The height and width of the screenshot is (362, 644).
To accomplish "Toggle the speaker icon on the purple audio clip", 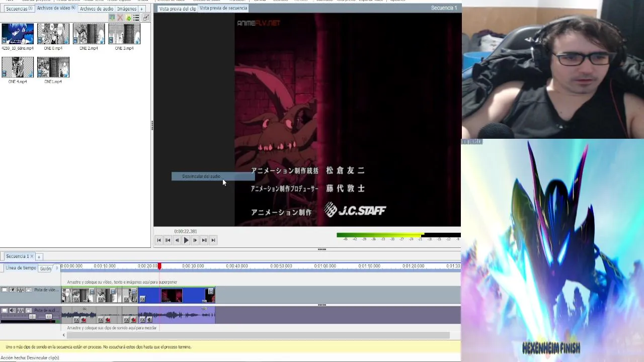I will 149,320.
